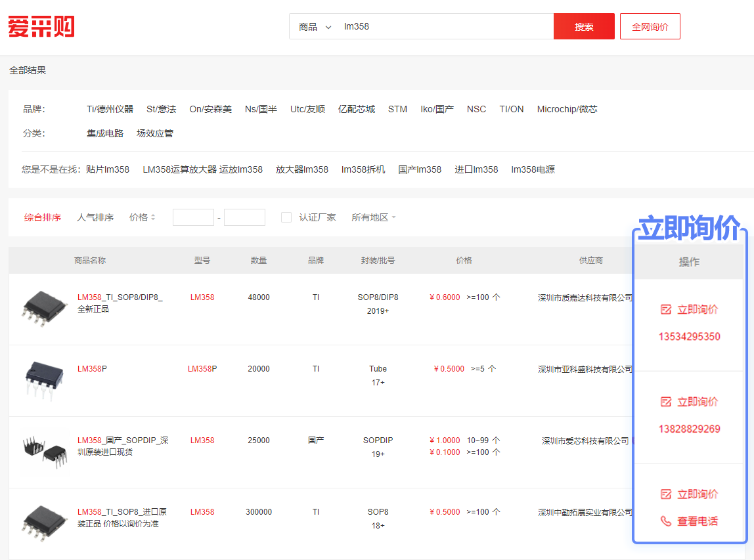Open supplier 深圳中勤拓展实业有限公司
The width and height of the screenshot is (754, 560).
pos(585,513)
